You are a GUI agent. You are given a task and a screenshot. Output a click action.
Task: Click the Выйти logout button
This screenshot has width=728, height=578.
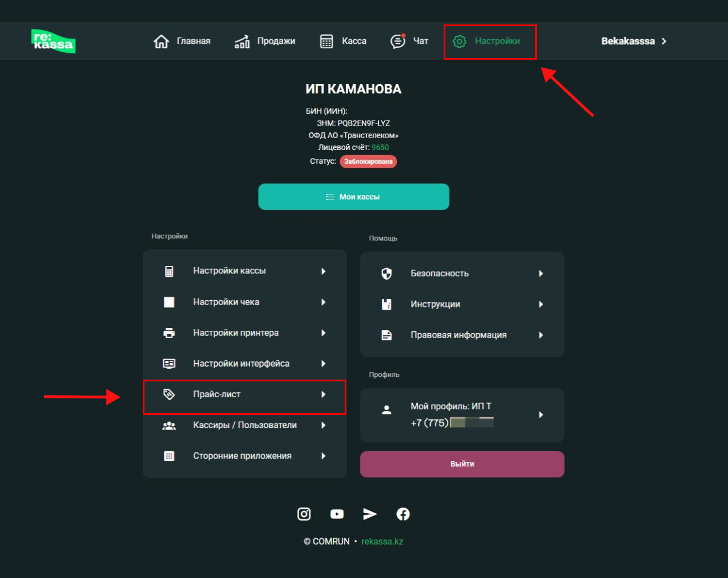point(462,464)
